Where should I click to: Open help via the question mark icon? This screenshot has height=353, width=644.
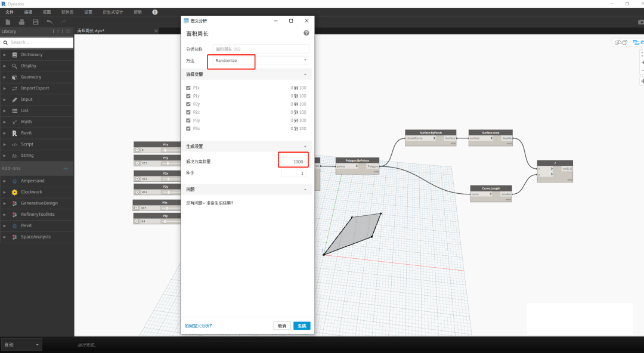(306, 33)
